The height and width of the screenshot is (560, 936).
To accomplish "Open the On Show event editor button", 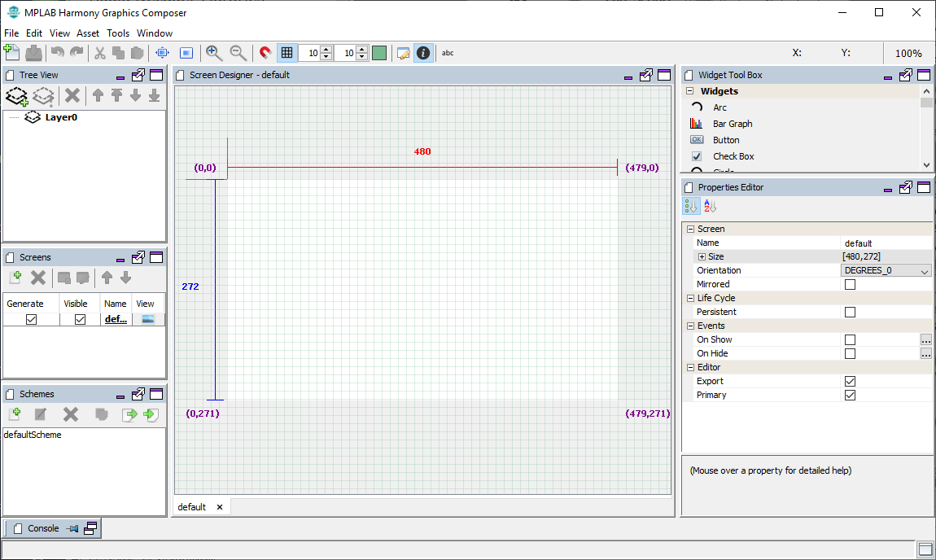I will pos(926,339).
